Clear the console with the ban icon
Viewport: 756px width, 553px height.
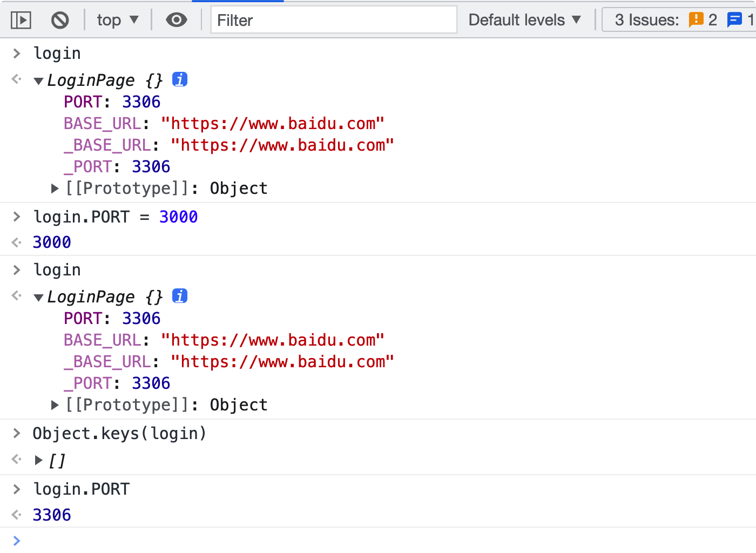coord(60,21)
